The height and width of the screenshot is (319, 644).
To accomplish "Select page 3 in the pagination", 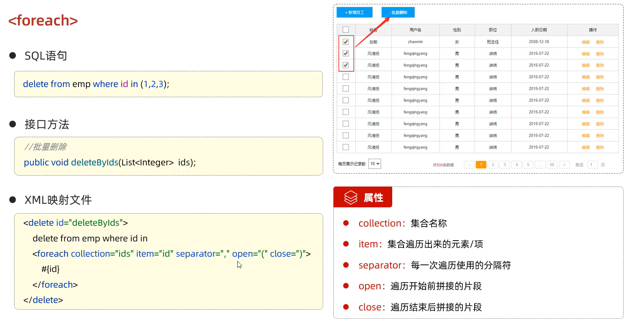I will (x=505, y=165).
